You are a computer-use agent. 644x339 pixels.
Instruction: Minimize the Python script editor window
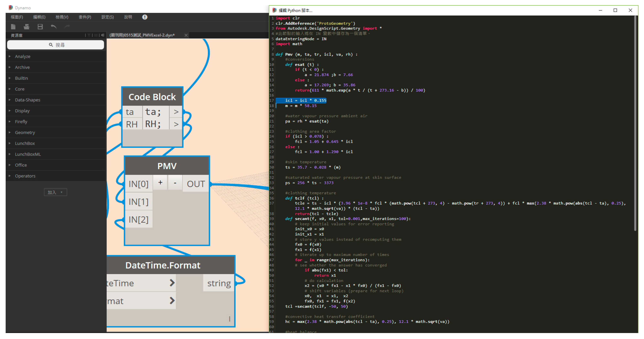(x=600, y=10)
